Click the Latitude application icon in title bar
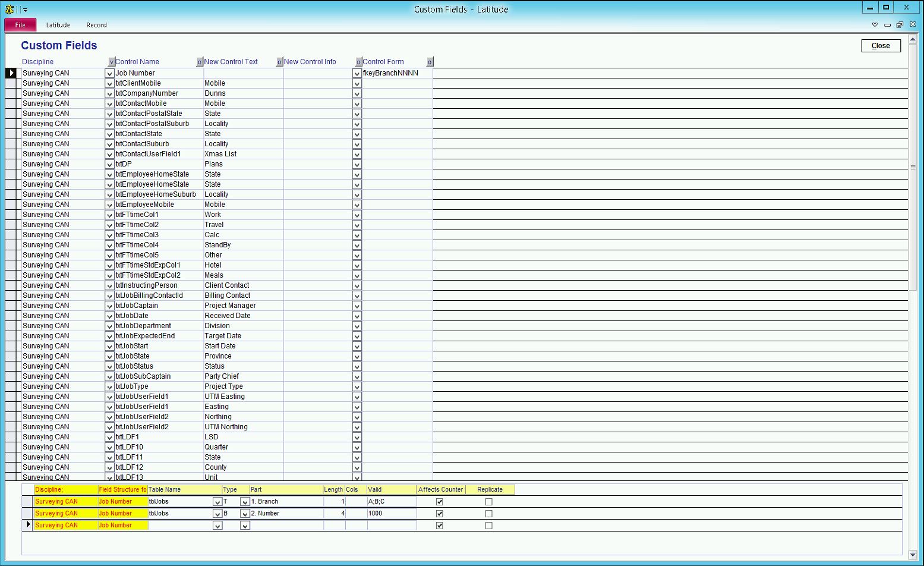The image size is (924, 566). pos(10,9)
